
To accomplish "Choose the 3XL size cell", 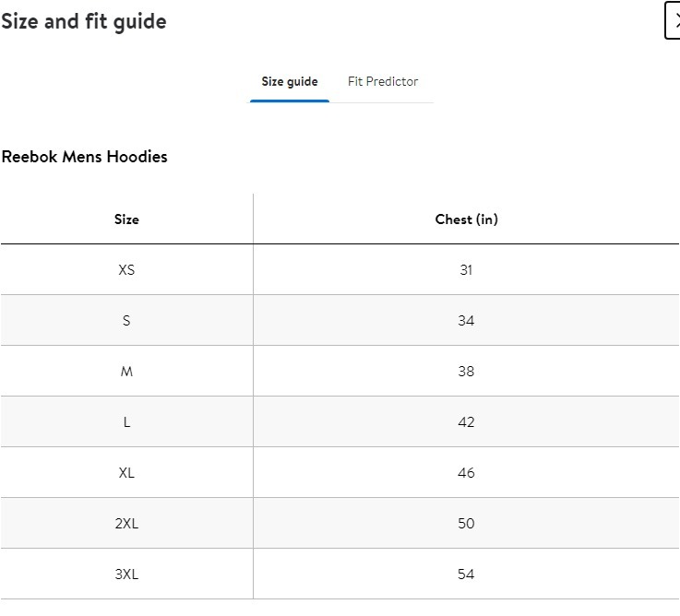I will [x=126, y=575].
